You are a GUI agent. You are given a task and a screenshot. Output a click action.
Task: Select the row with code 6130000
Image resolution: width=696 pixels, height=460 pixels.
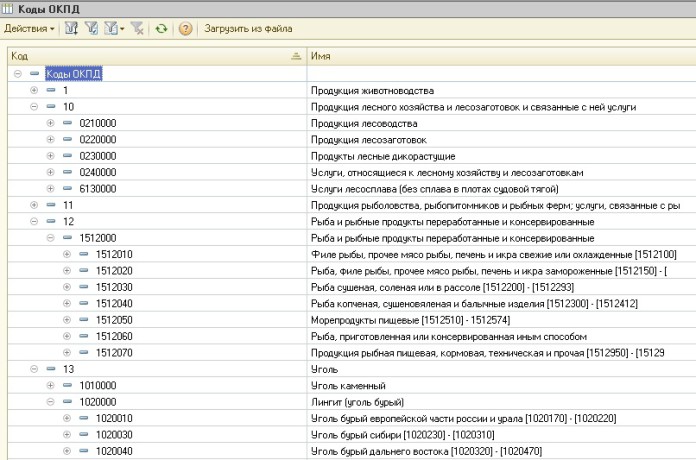coord(352,189)
